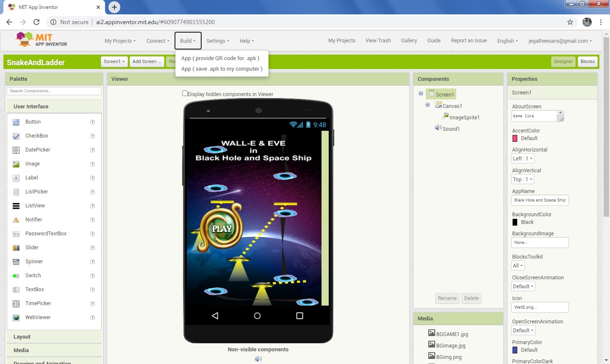610x364 pixels.
Task: Collapse the Screen1 tree node
Action: click(421, 94)
